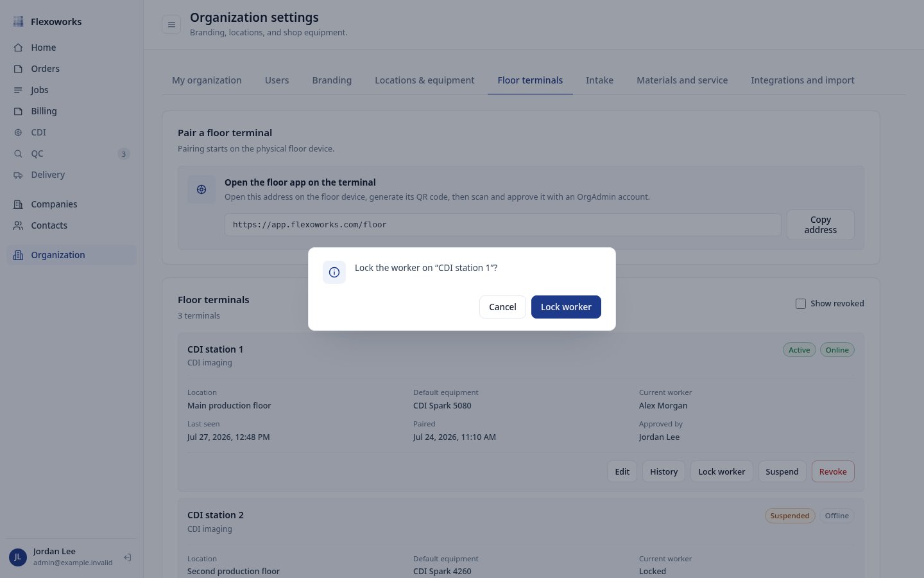This screenshot has height=578, width=924.
Task: Suspend the CDI station 1 terminal
Action: [782, 471]
